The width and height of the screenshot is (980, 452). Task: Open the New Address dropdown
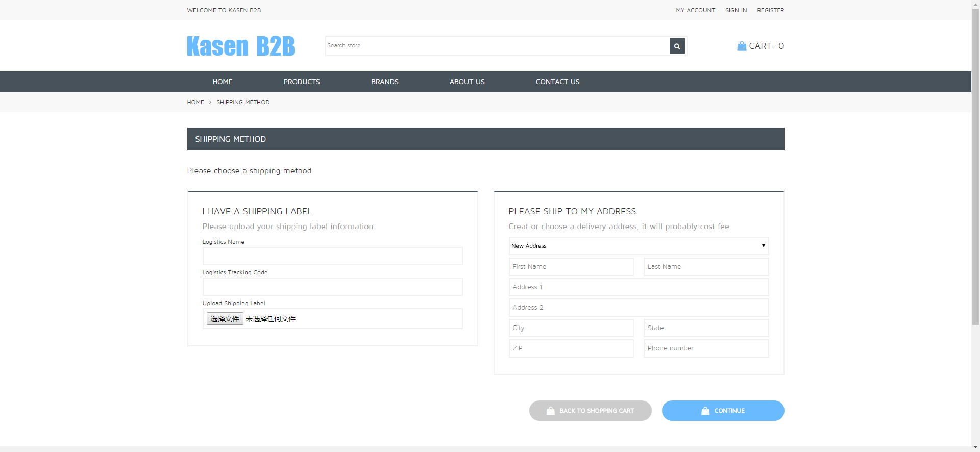(x=639, y=246)
